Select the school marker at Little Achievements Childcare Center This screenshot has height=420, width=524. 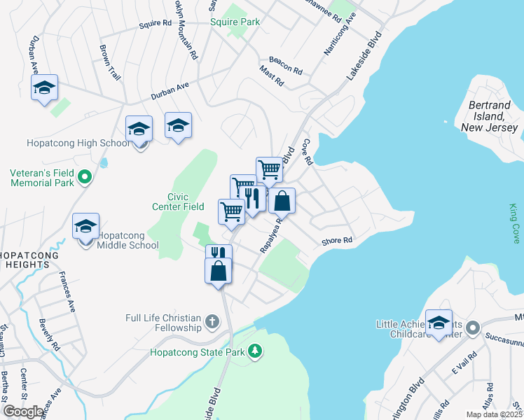(439, 323)
